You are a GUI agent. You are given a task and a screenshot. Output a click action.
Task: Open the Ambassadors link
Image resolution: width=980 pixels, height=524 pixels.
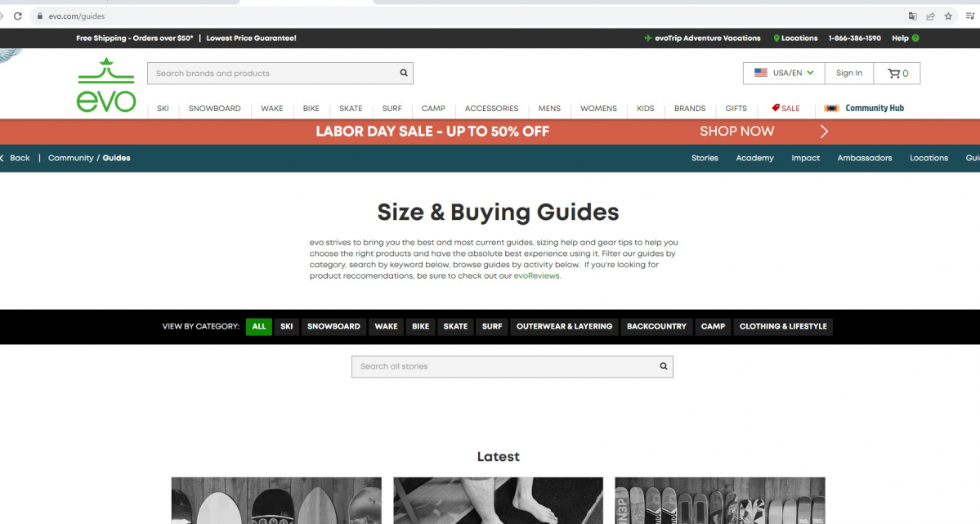click(865, 159)
